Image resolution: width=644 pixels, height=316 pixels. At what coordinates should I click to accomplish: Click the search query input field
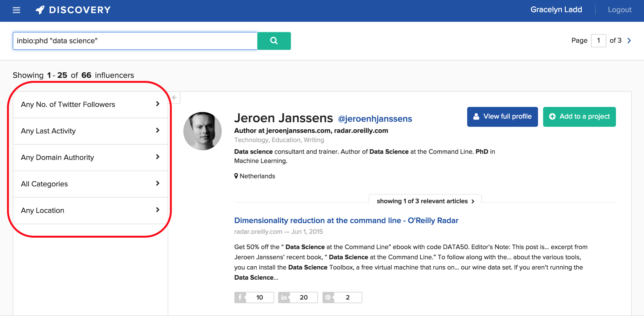tap(135, 41)
